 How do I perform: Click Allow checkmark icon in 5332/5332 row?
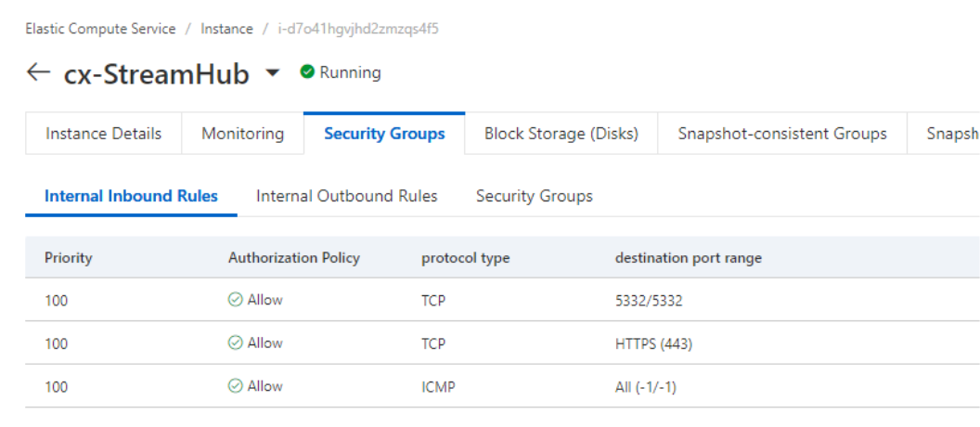[236, 300]
